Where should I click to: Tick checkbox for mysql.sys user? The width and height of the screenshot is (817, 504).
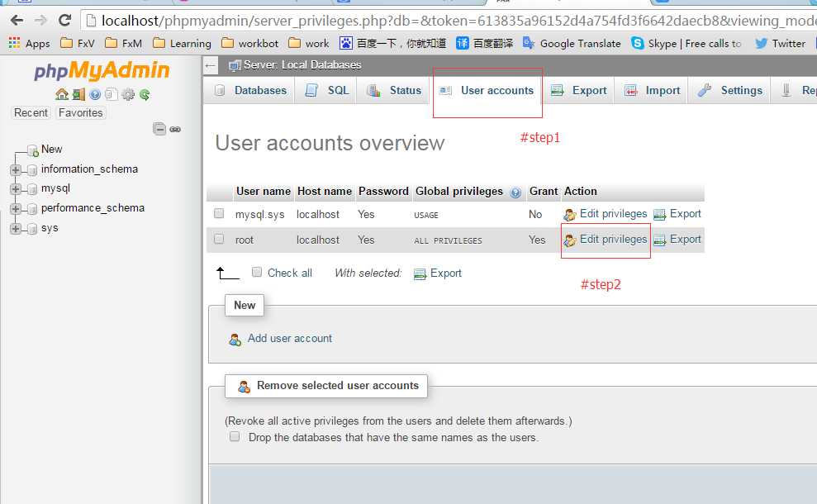pyautogui.click(x=219, y=213)
